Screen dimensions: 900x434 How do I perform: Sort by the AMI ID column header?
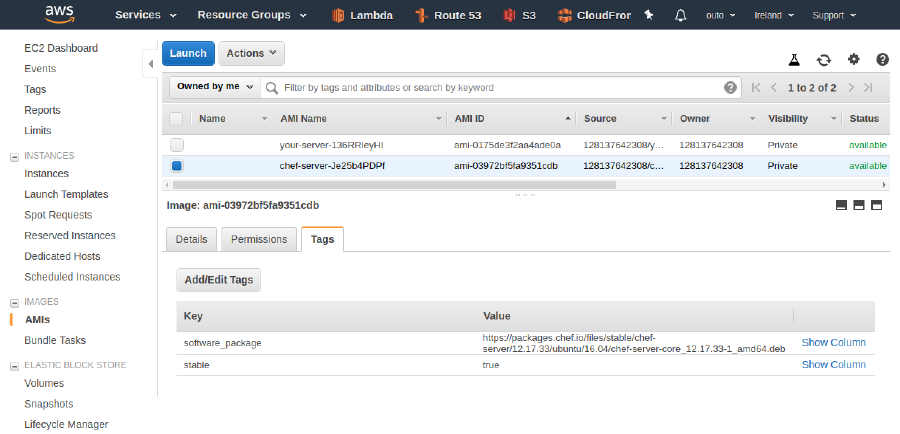click(x=469, y=119)
